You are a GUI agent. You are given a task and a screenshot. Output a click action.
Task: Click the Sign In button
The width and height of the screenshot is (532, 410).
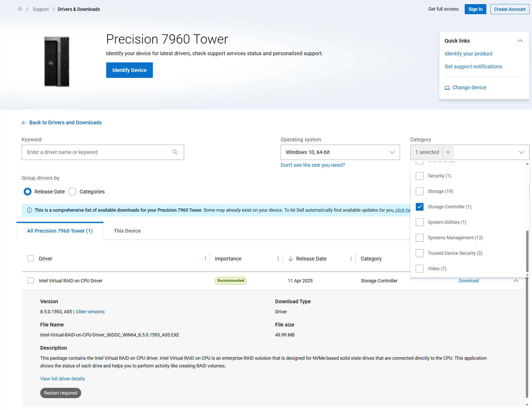click(x=475, y=9)
